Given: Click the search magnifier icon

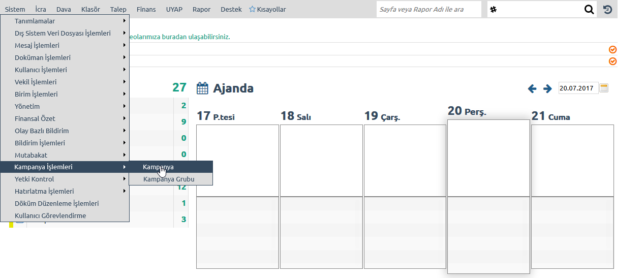Looking at the screenshot, I should coord(589,9).
